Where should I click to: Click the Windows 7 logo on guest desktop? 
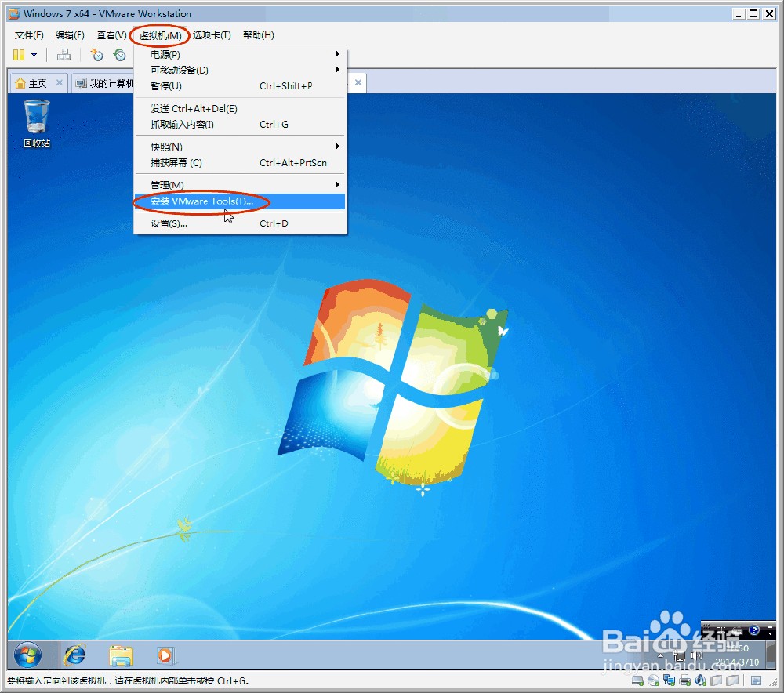pos(393,383)
